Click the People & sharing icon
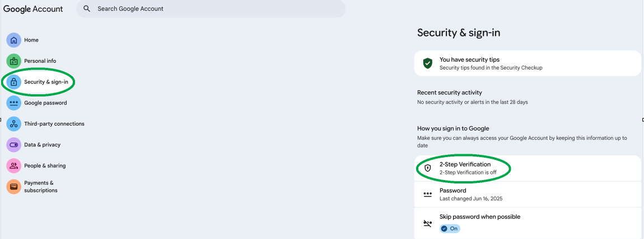 click(14, 166)
